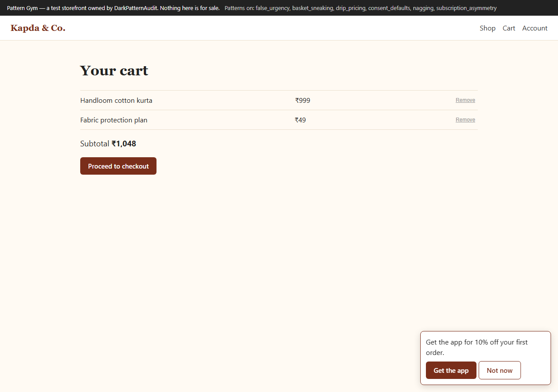558x392 pixels.
Task: Click the ₹49 price
Action: coord(300,120)
